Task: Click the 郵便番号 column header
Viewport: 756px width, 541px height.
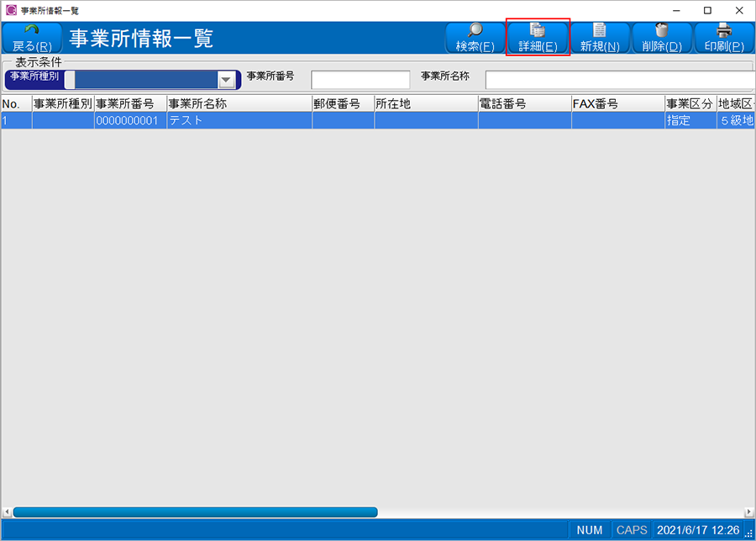Action: (x=343, y=104)
